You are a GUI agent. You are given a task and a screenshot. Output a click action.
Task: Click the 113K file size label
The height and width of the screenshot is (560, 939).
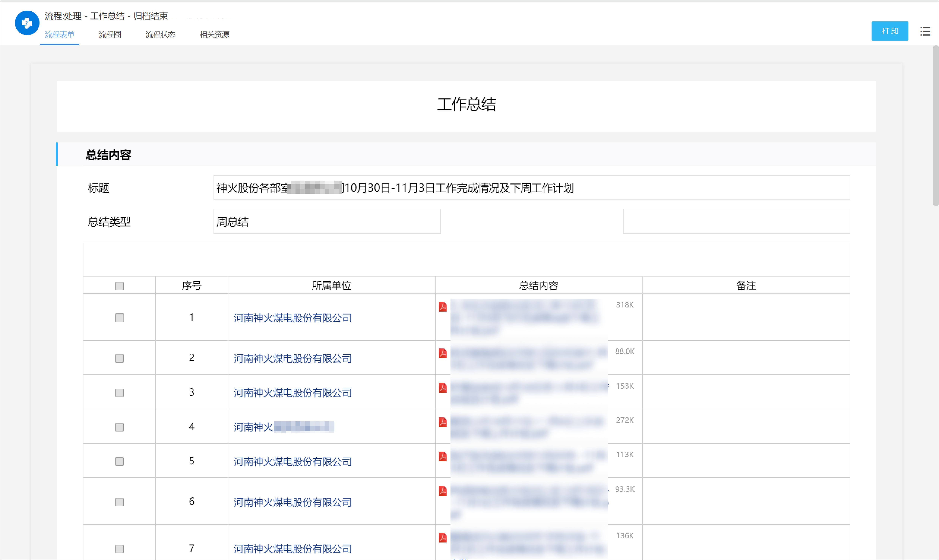point(625,455)
